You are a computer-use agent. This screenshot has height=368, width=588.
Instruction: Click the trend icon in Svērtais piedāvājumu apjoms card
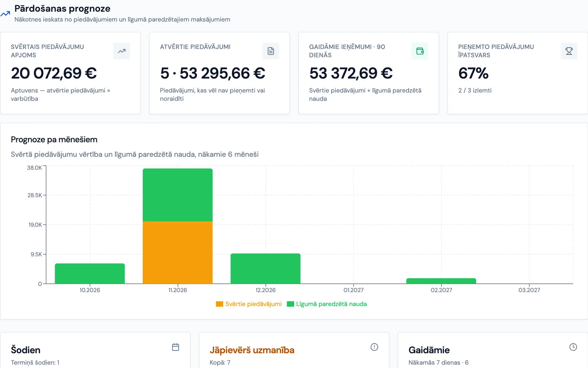(122, 51)
